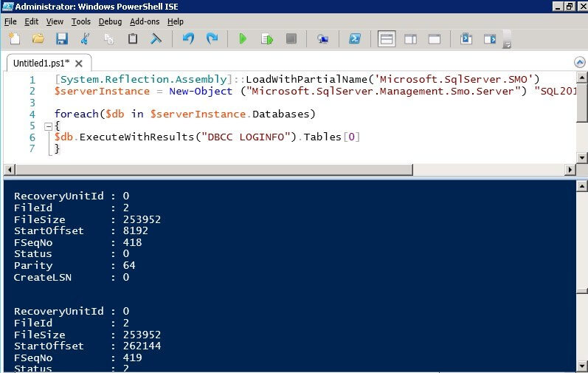
Task: Open the File menu
Action: click(x=10, y=21)
